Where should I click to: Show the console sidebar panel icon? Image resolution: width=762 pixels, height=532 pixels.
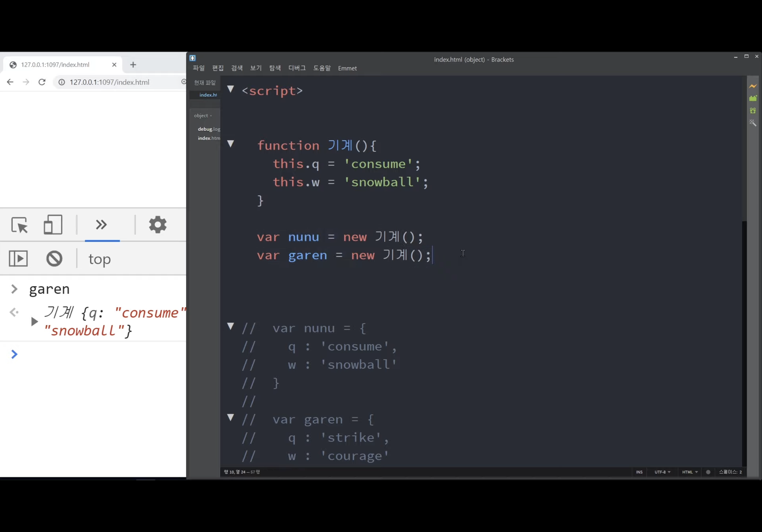click(x=18, y=259)
